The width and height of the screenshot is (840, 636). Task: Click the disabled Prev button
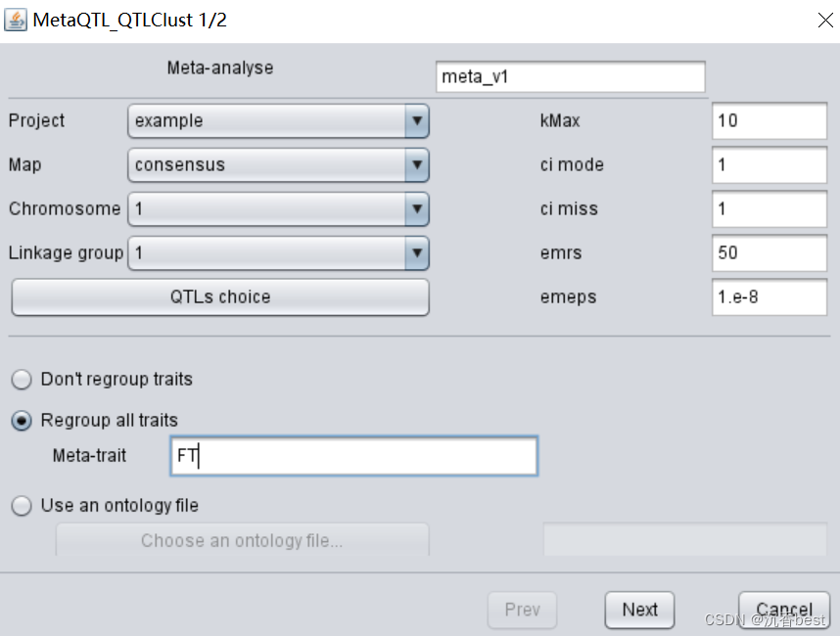click(x=522, y=609)
